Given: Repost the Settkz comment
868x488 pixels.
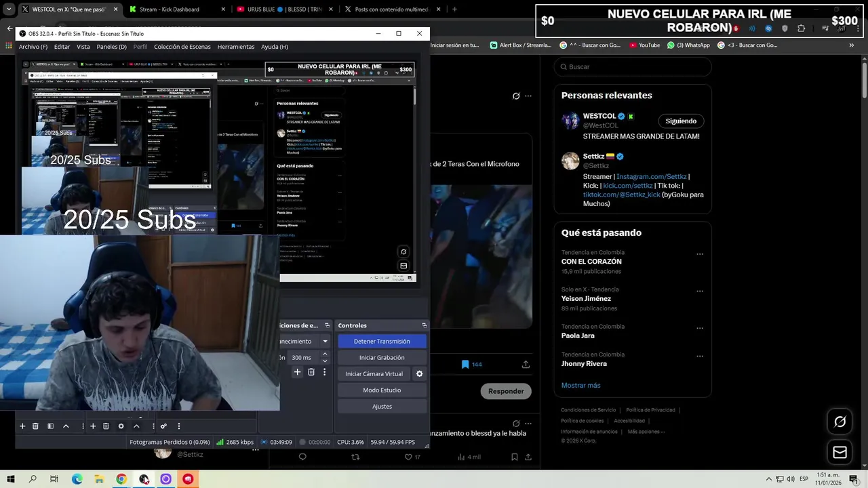Looking at the screenshot, I should coord(355,457).
